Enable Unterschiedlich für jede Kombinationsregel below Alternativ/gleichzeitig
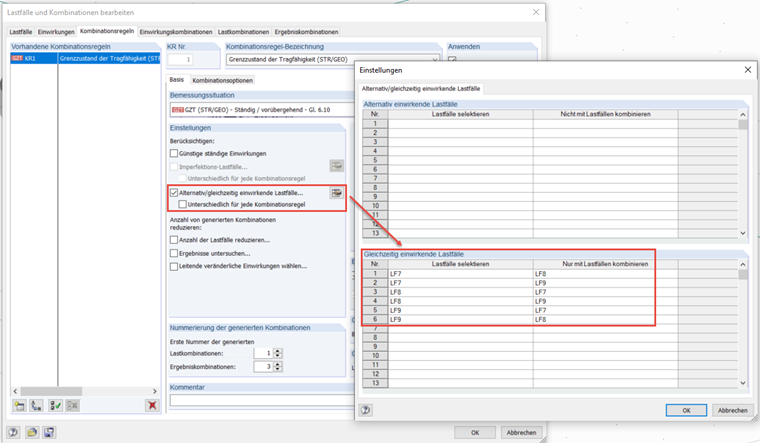760x443 pixels. [x=183, y=204]
